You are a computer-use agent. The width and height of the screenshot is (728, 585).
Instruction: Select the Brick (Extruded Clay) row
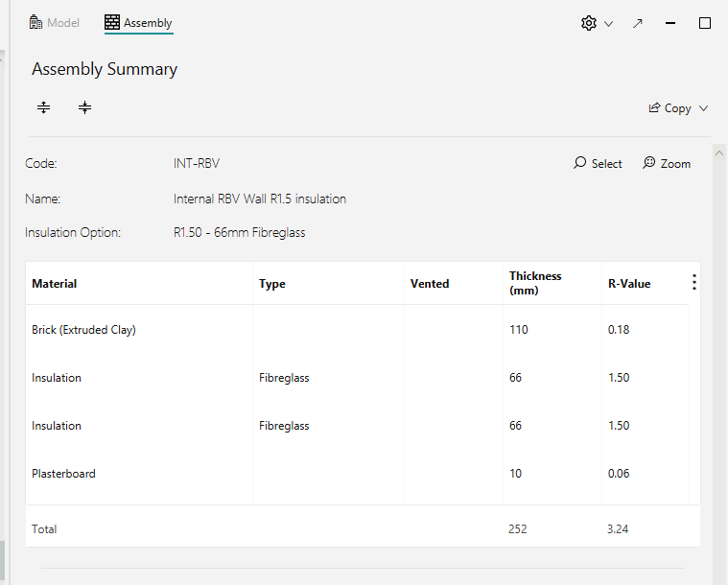tap(357, 330)
